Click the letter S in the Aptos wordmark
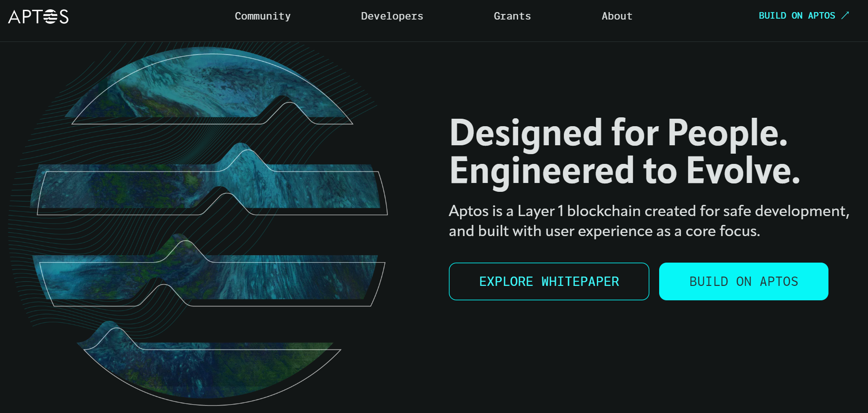This screenshot has height=413, width=868. 64,17
